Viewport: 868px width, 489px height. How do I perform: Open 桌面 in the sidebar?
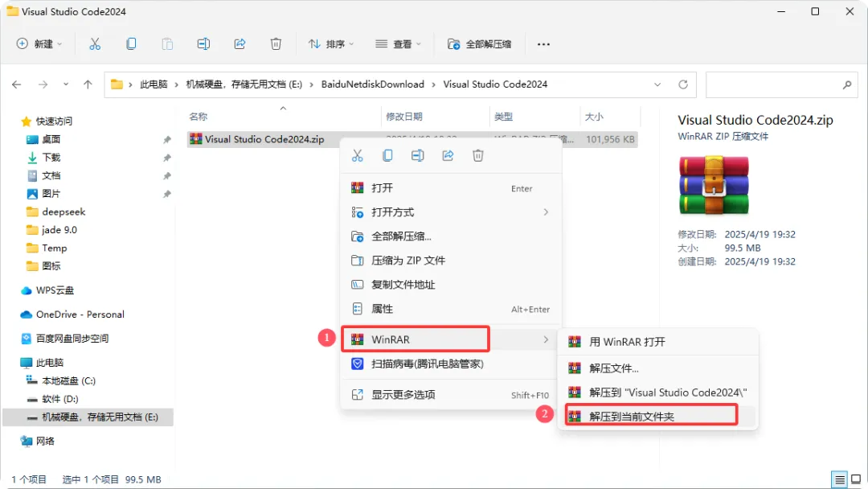[51, 140]
